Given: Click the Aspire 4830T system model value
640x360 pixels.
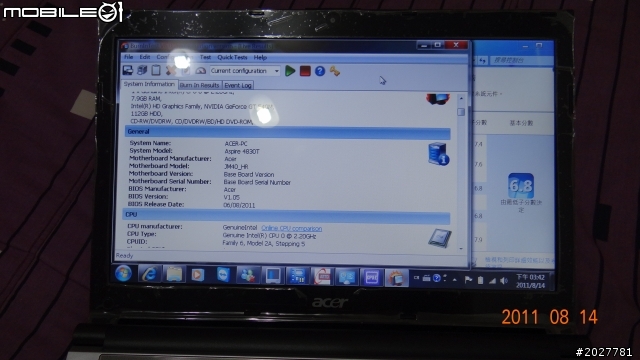Looking at the screenshot, I should pos(242,151).
